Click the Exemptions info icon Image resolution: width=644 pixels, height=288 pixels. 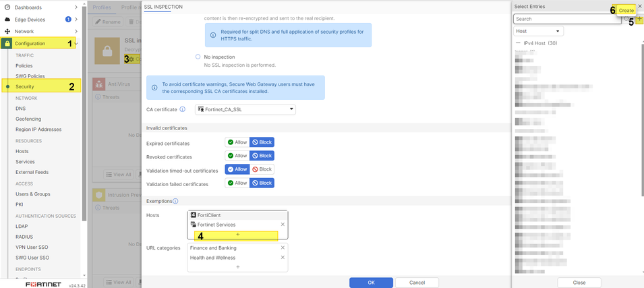pyautogui.click(x=175, y=201)
